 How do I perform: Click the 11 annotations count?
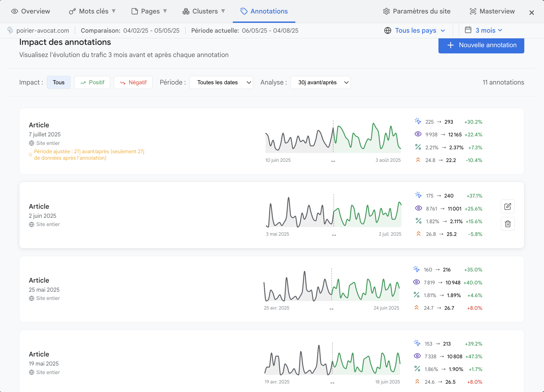point(503,82)
